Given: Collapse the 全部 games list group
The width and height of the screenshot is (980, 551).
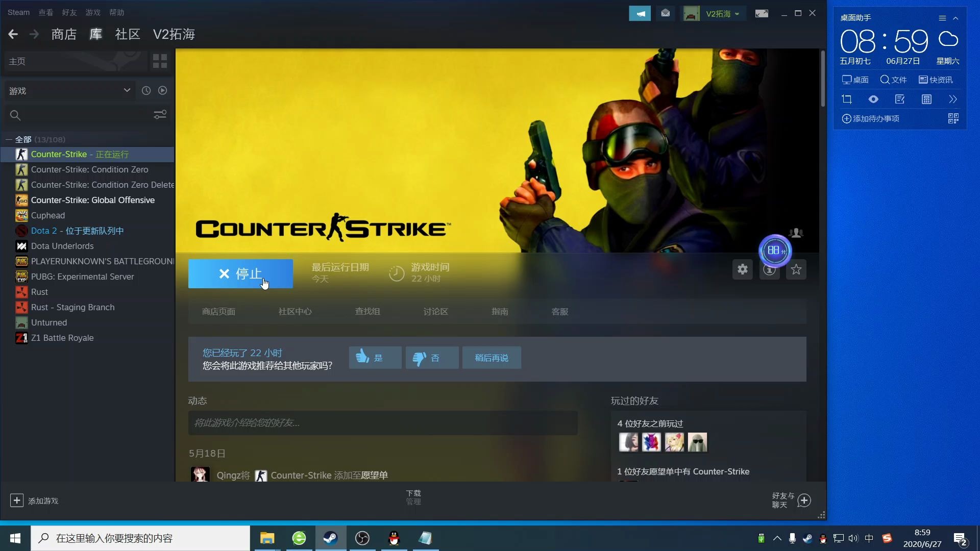Looking at the screenshot, I should 9,139.
